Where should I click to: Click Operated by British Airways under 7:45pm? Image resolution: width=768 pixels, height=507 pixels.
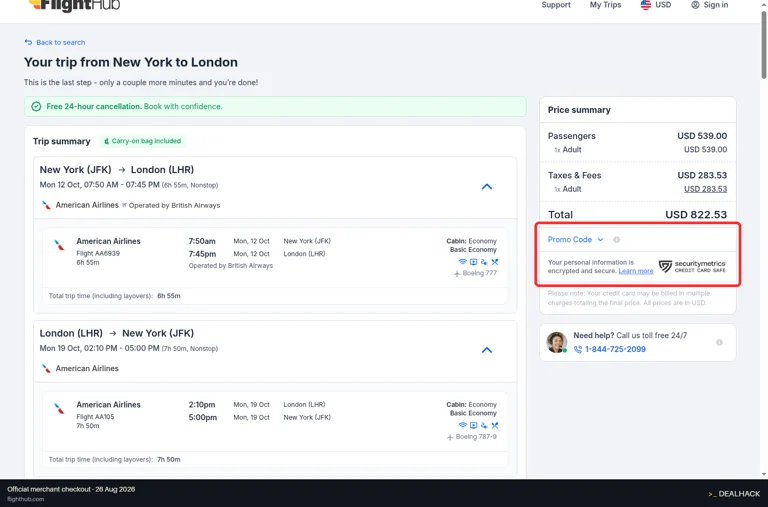click(231, 266)
